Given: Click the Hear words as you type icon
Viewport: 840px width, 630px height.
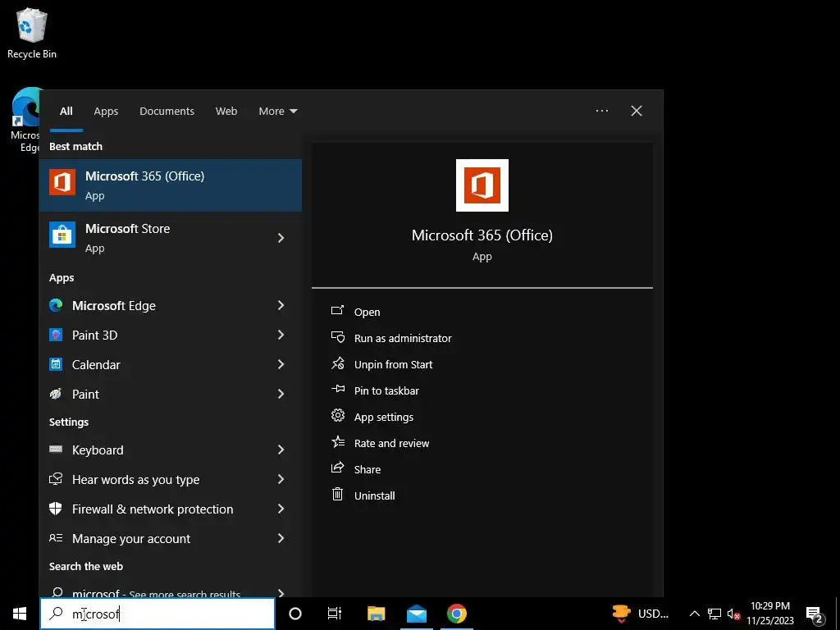Looking at the screenshot, I should point(56,479).
